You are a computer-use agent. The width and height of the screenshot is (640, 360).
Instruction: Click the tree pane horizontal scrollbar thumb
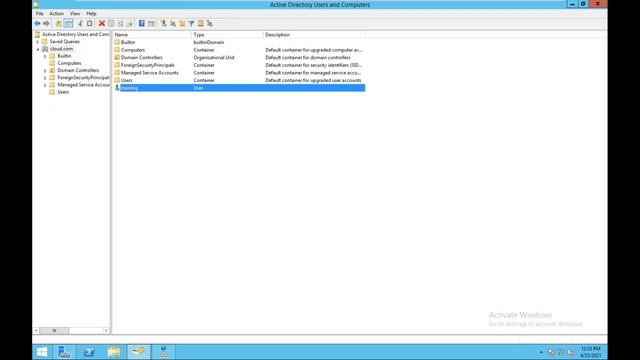[54, 331]
